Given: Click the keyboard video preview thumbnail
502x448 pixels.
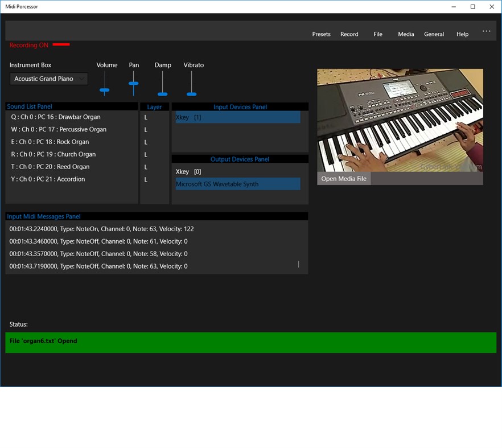Looking at the screenshot, I should point(400,120).
